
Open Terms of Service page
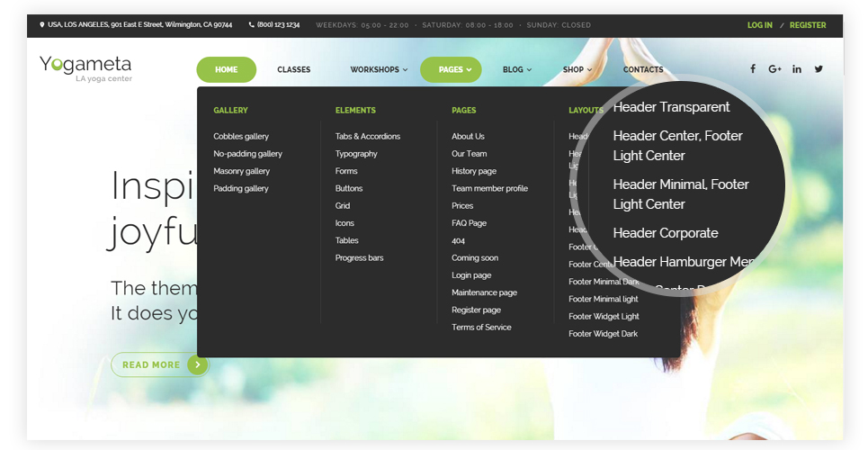click(481, 327)
